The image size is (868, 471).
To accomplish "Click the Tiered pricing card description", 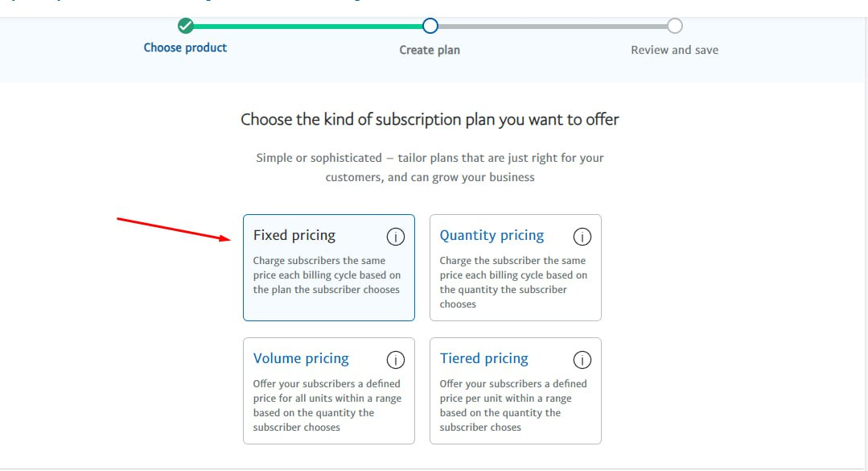I will pos(512,406).
